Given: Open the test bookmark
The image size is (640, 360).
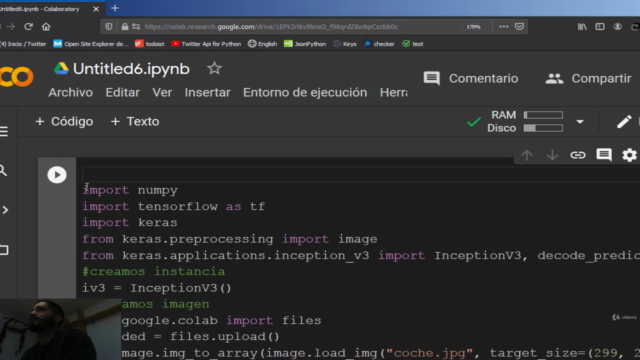Looking at the screenshot, I should click(413, 44).
